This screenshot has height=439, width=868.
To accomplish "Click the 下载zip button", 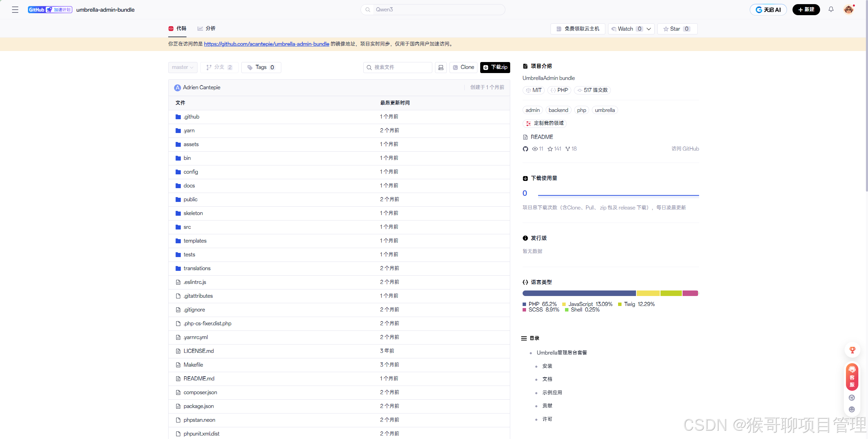I will 495,68.
